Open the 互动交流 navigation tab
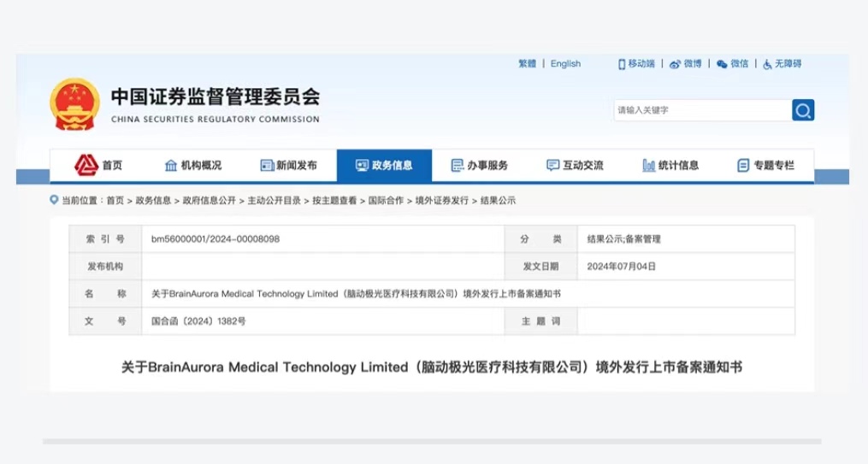The image size is (868, 464). (x=575, y=166)
